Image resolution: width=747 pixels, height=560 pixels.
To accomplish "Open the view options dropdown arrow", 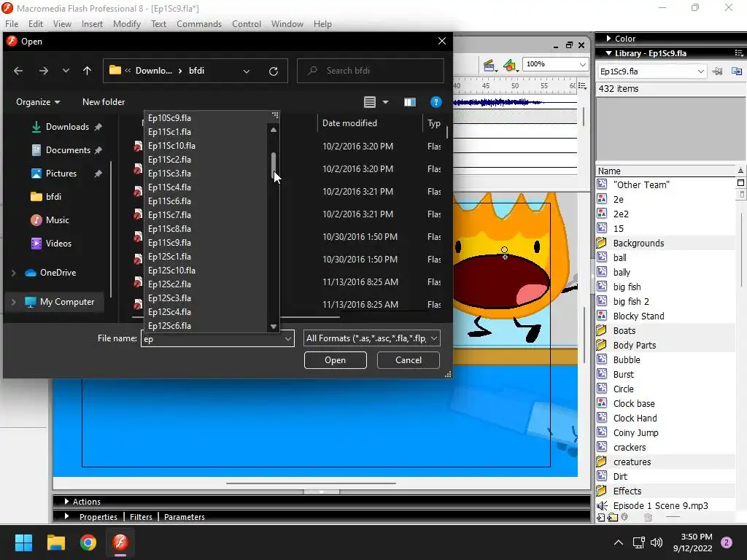I will 385,102.
